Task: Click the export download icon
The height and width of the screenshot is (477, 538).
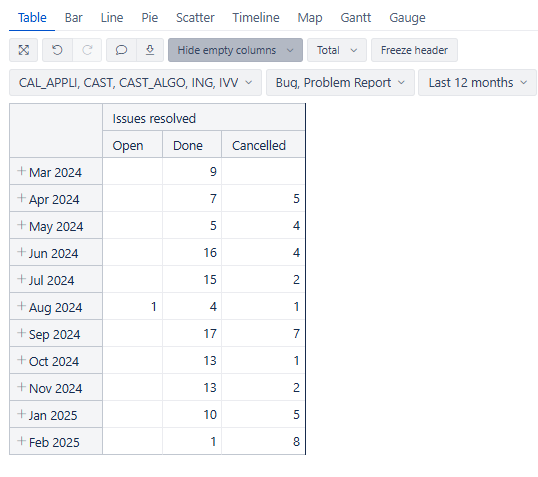Action: tap(150, 50)
